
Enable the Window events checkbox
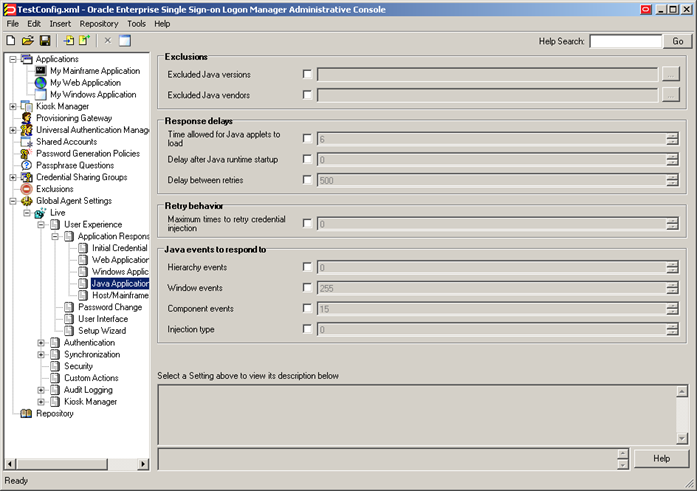click(307, 287)
